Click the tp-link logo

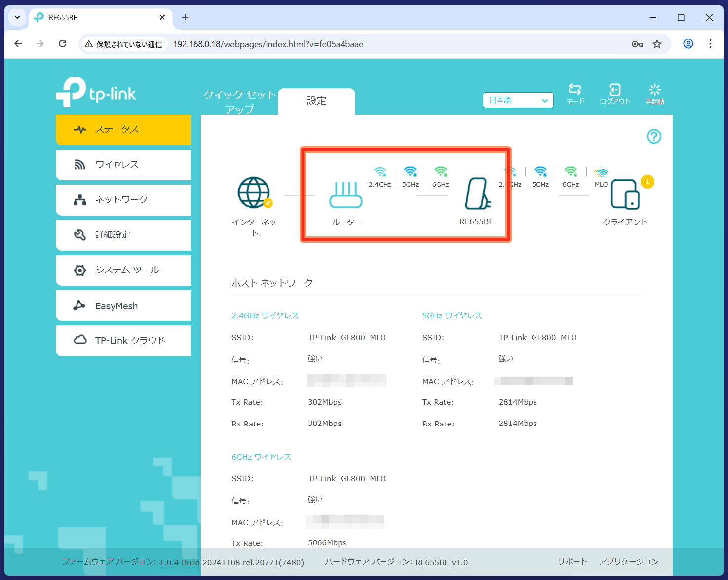click(x=96, y=92)
